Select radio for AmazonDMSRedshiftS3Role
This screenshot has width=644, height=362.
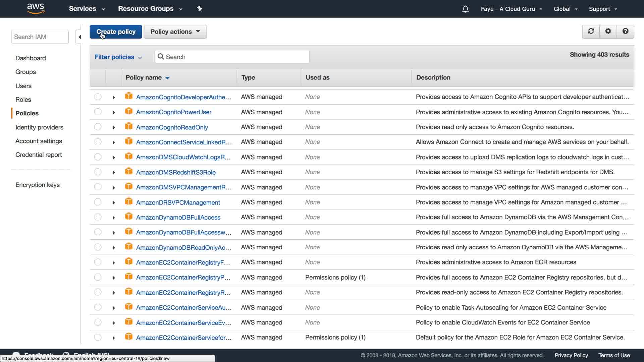point(98,172)
